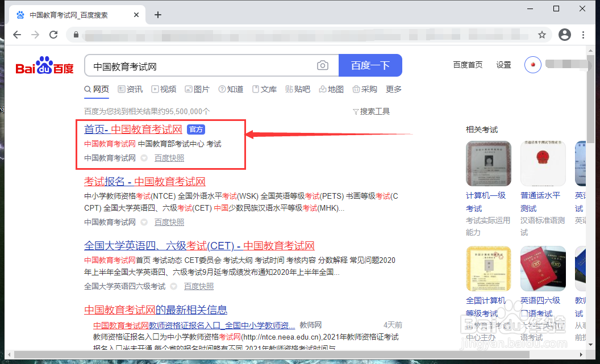
Task: Switch to the 图片 search tab
Action: (x=197, y=89)
